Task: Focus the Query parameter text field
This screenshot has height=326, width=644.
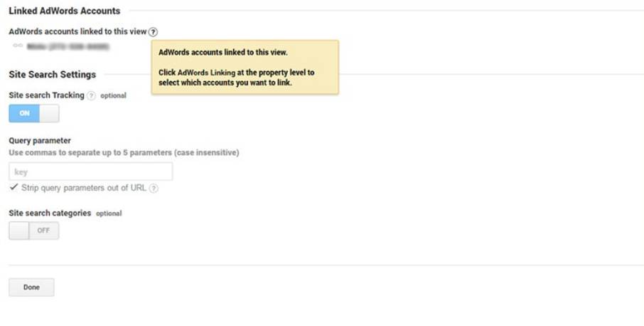Action: coord(90,172)
